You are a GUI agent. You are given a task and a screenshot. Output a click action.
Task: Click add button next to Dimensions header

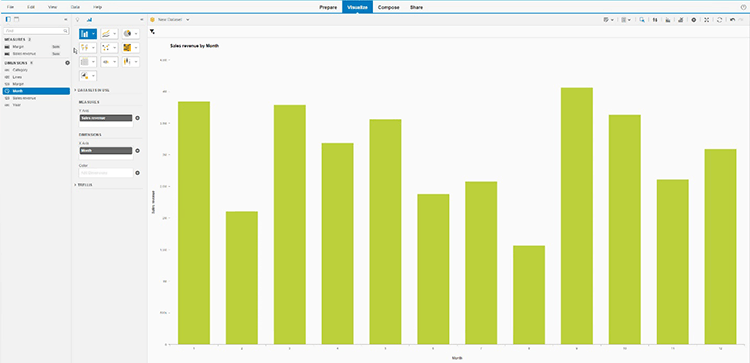[67, 63]
